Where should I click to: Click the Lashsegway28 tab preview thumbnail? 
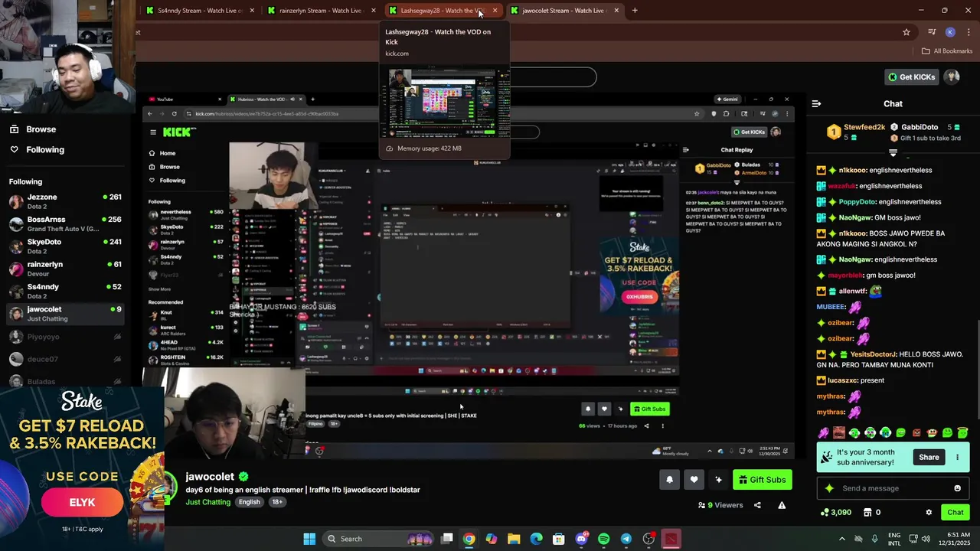point(444,103)
